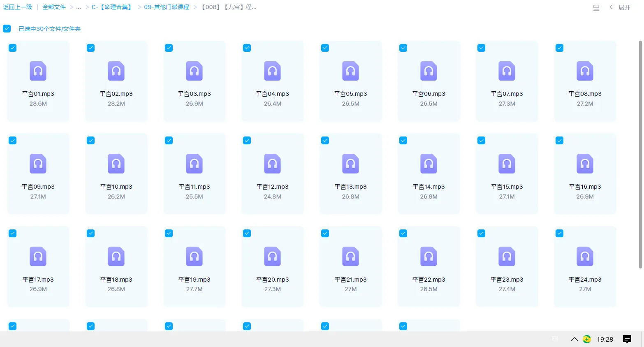Uncheck 平宫08.mp3 checkbox
The width and height of the screenshot is (644, 347).
coord(559,48)
